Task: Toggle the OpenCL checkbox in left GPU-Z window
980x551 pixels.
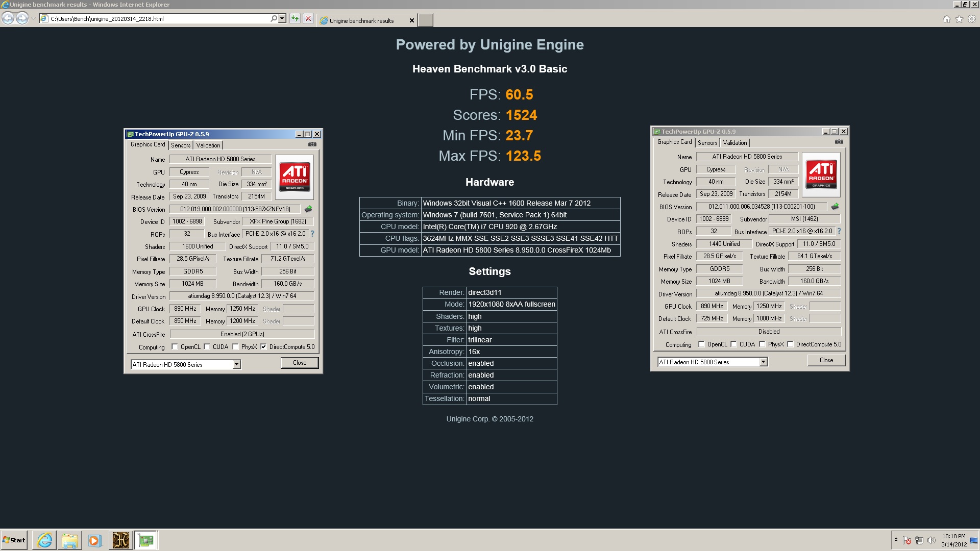Action: pyautogui.click(x=175, y=347)
